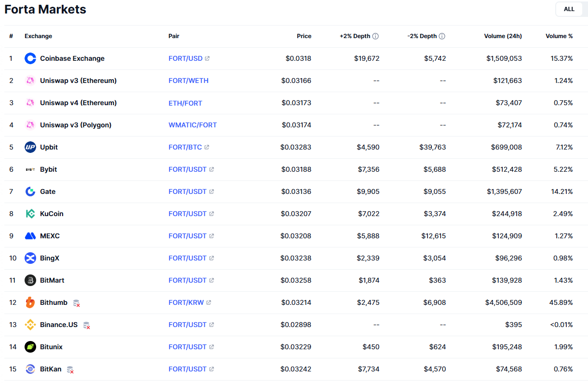Click the BitMart logo icon
The width and height of the screenshot is (588, 383).
click(30, 280)
